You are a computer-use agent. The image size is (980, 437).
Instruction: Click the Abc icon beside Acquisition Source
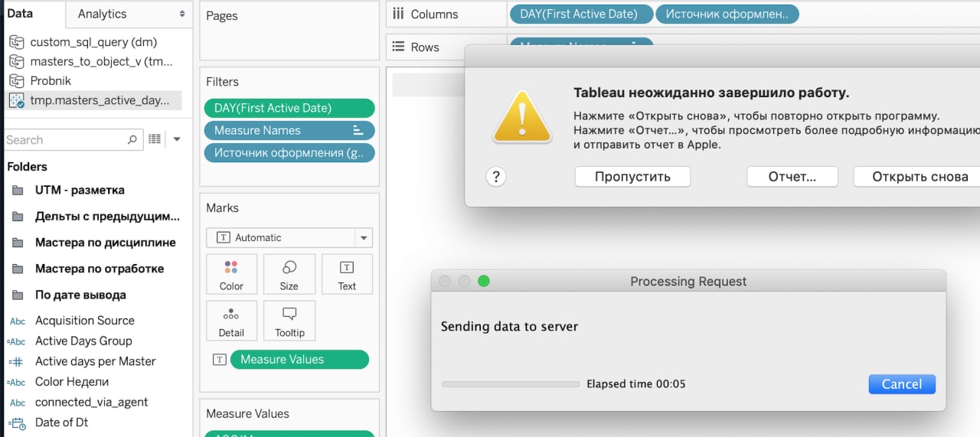[18, 321]
